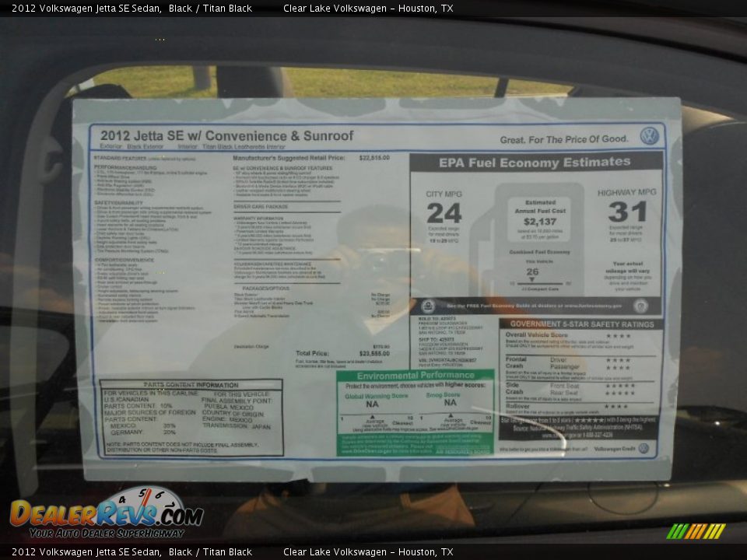This screenshot has height=560, width=747.
Task: Click the Highway MPG value '31'
Action: coord(627,212)
